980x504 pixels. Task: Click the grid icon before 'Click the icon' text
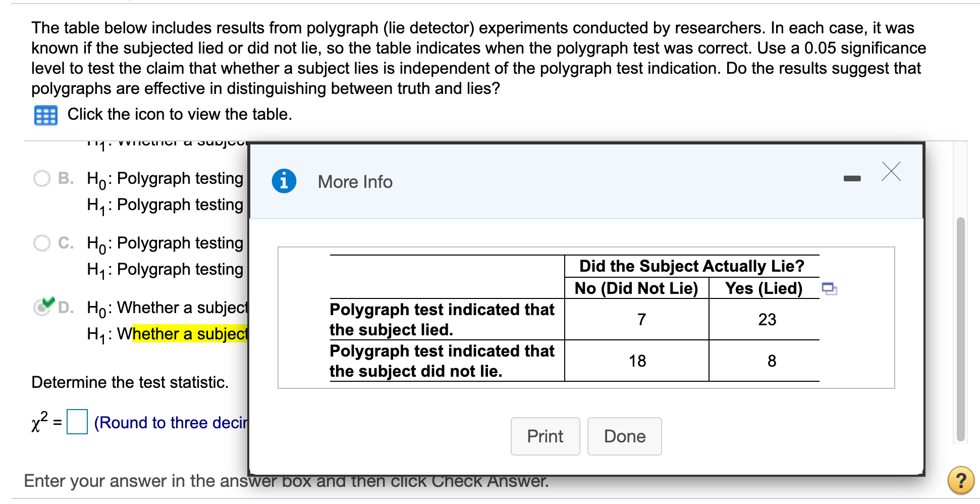coord(45,115)
